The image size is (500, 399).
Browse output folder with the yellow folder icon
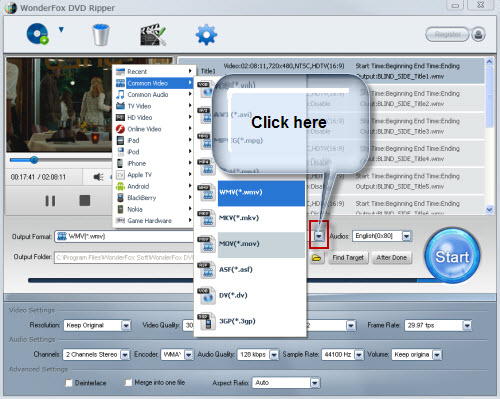[x=316, y=258]
